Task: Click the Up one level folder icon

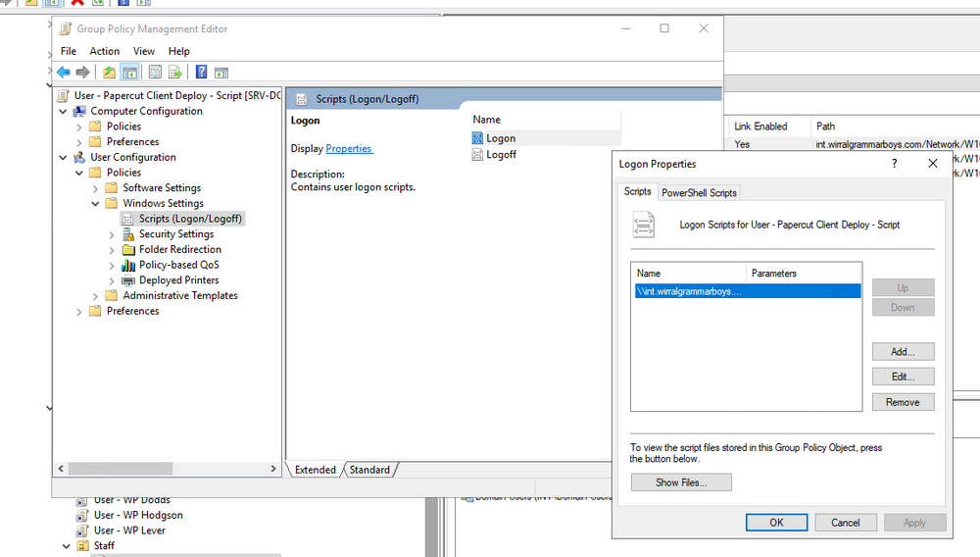Action: coord(109,73)
